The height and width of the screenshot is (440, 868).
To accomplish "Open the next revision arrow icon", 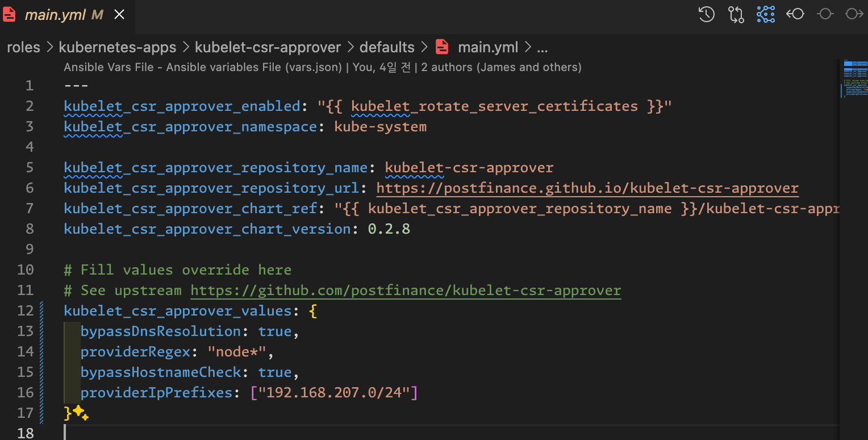I will (854, 14).
